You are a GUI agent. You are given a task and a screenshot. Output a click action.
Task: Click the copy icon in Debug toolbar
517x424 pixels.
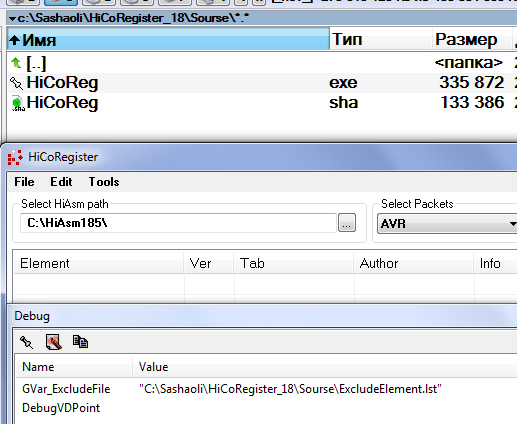click(80, 342)
